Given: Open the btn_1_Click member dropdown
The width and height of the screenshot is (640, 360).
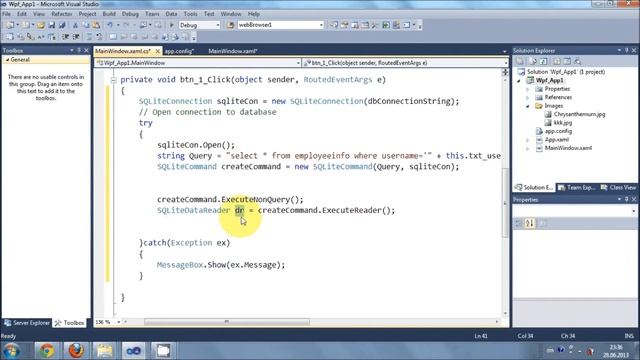Looking at the screenshot, I should [x=506, y=63].
